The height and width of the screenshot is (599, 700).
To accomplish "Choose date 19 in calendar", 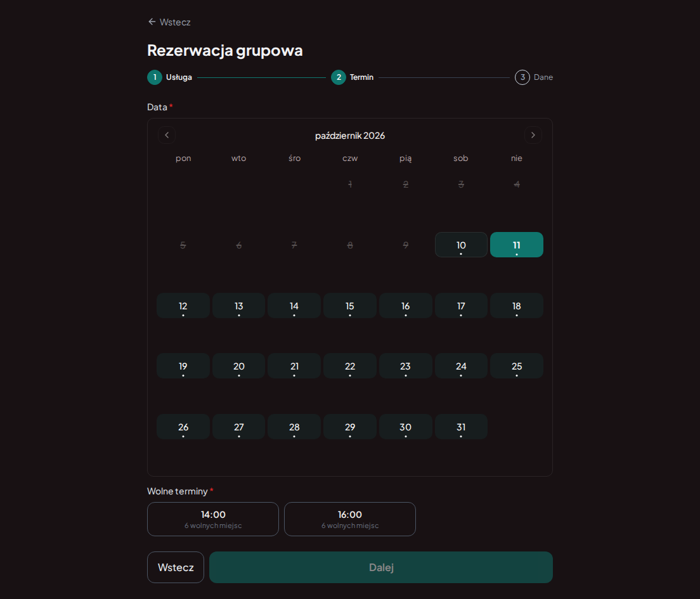I will click(183, 366).
